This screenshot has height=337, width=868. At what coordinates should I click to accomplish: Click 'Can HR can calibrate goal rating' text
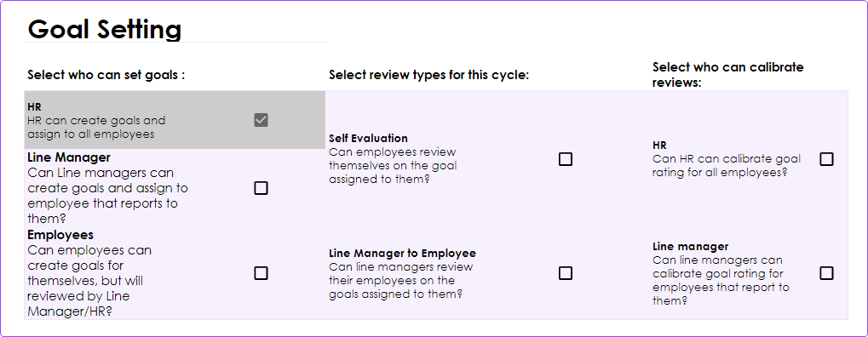[727, 166]
